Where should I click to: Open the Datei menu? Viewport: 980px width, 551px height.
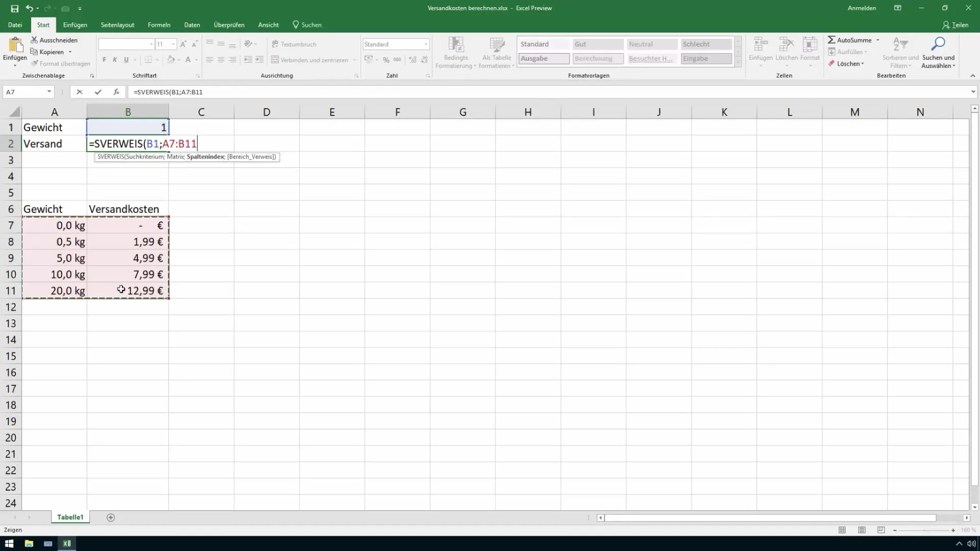15,24
